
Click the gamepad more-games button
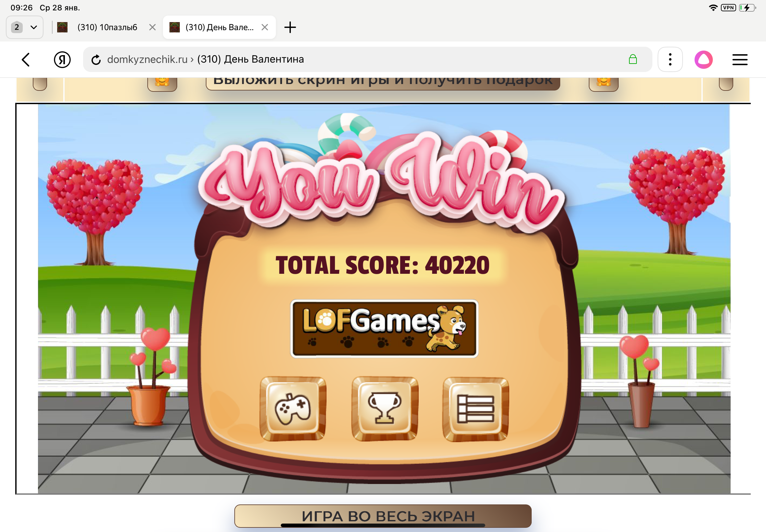[292, 409]
